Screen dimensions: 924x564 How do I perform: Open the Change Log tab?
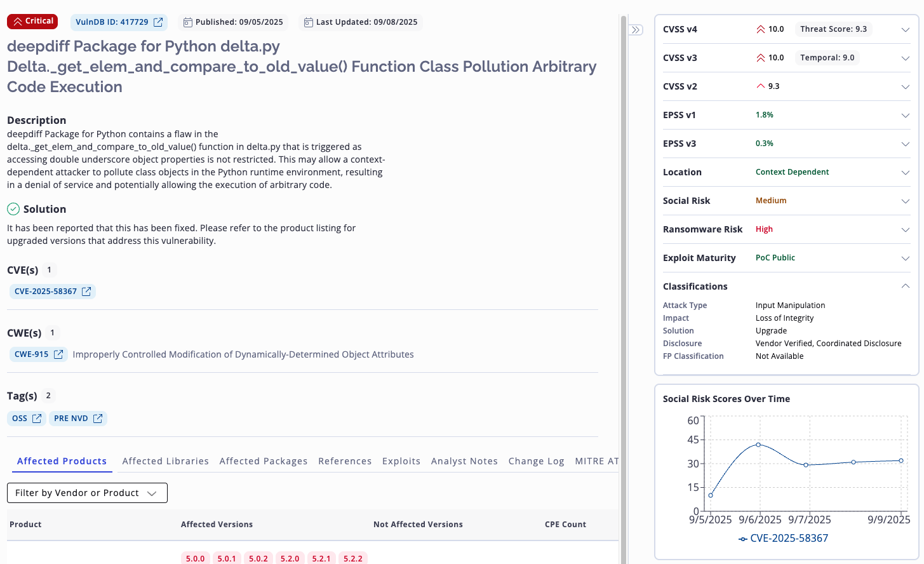click(x=537, y=461)
